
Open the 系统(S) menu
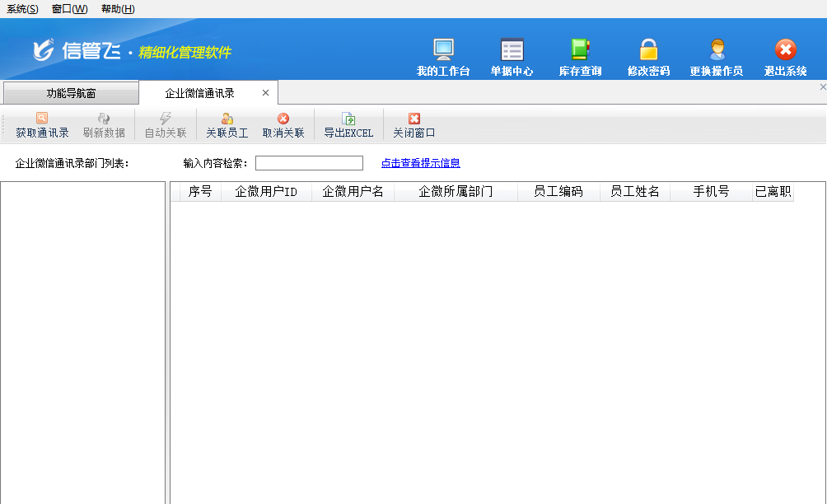point(22,9)
